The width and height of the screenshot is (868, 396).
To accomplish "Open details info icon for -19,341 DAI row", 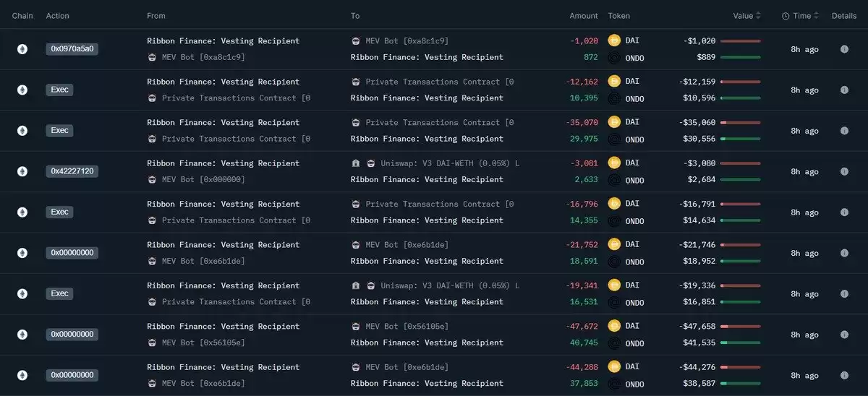I will pos(844,294).
